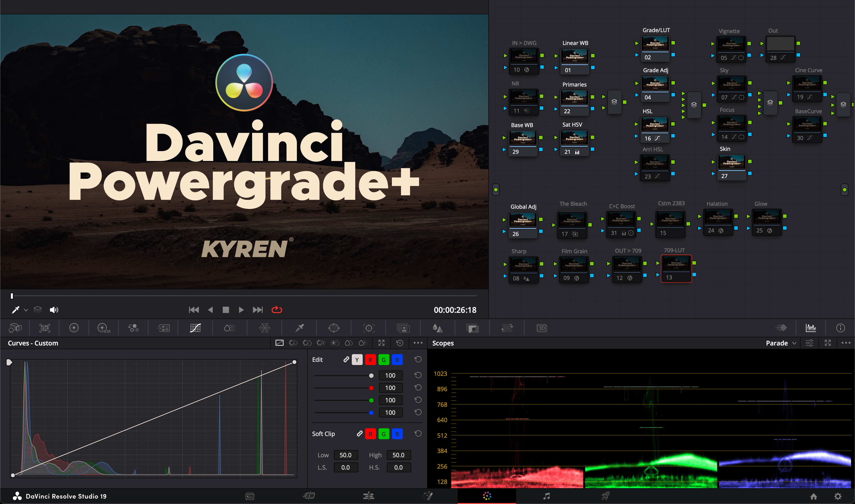Open the Blur and Sharpen palette
The width and height of the screenshot is (855, 504).
point(438,328)
